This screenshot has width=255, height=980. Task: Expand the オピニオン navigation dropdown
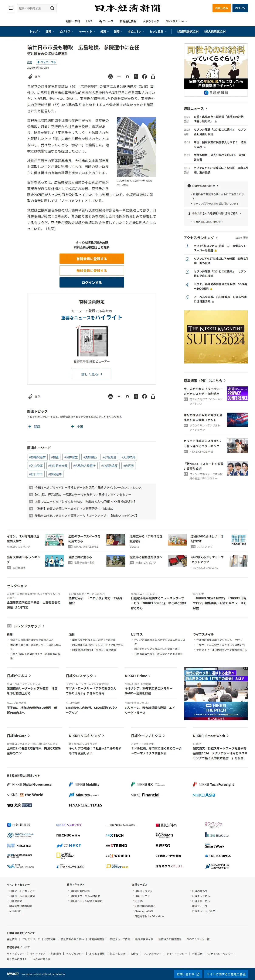point(136,31)
